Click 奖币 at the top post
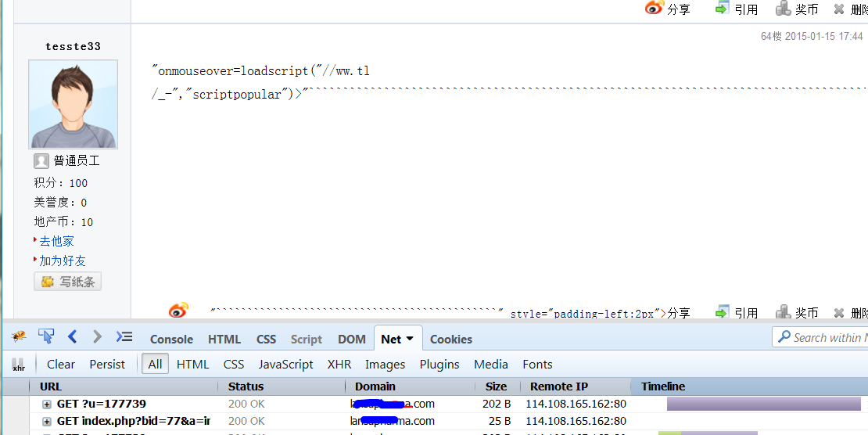 pyautogui.click(x=806, y=9)
